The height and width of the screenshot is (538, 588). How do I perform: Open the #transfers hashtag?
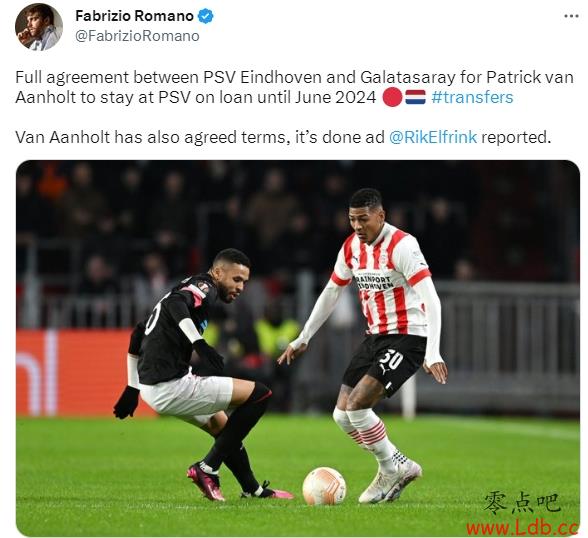click(472, 97)
